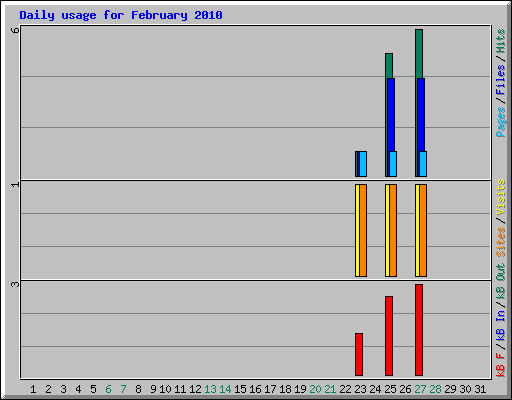Click the orange Sites bar for day 23
Viewport: 512px width, 400px height.
click(363, 230)
